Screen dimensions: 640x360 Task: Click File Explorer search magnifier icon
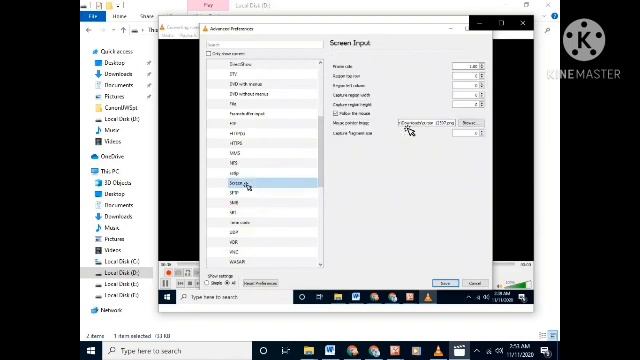(x=547, y=30)
